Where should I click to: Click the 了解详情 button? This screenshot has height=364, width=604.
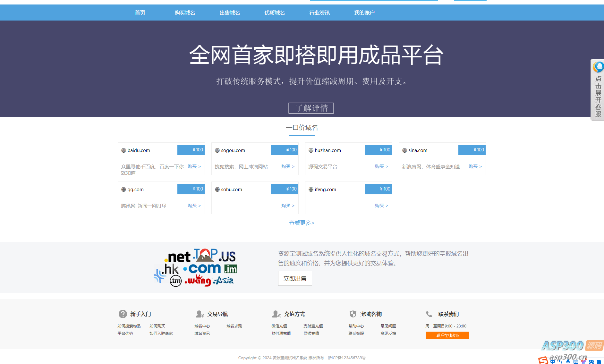(x=311, y=108)
